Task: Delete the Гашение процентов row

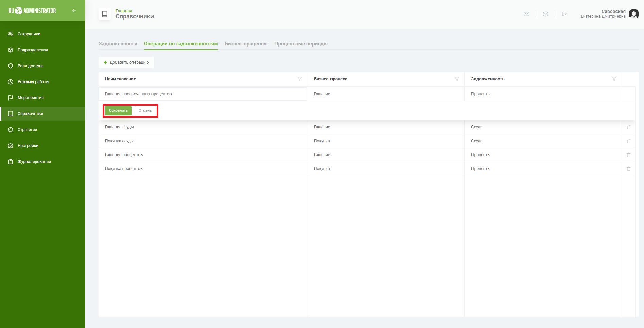Action: click(x=629, y=155)
